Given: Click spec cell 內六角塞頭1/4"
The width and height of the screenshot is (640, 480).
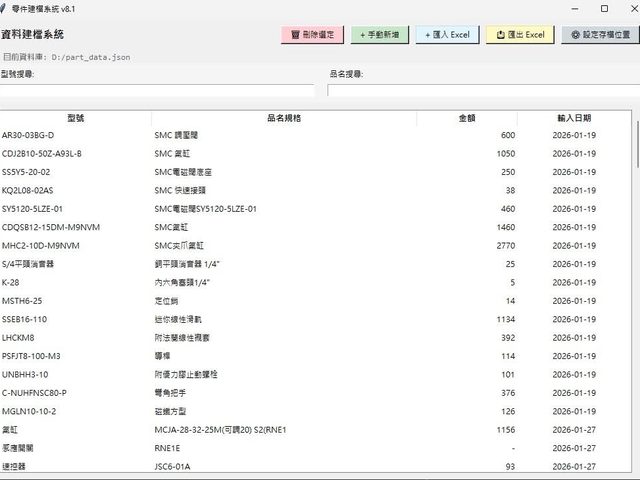Looking at the screenshot, I should (182, 282).
